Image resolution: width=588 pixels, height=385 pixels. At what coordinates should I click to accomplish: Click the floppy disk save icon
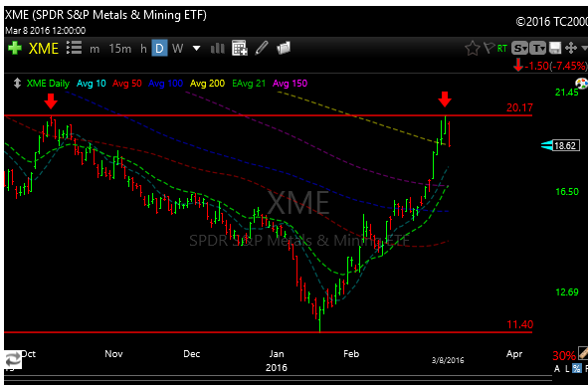tap(555, 48)
